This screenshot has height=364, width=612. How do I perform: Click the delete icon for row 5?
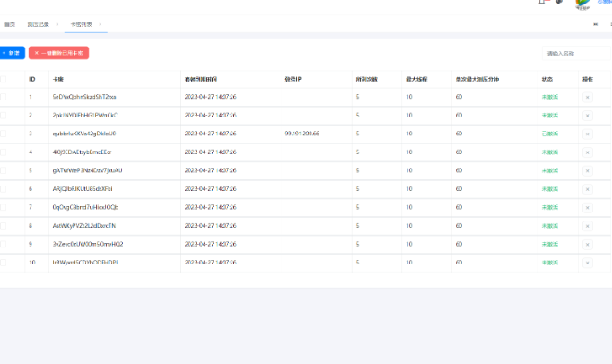pyautogui.click(x=588, y=170)
